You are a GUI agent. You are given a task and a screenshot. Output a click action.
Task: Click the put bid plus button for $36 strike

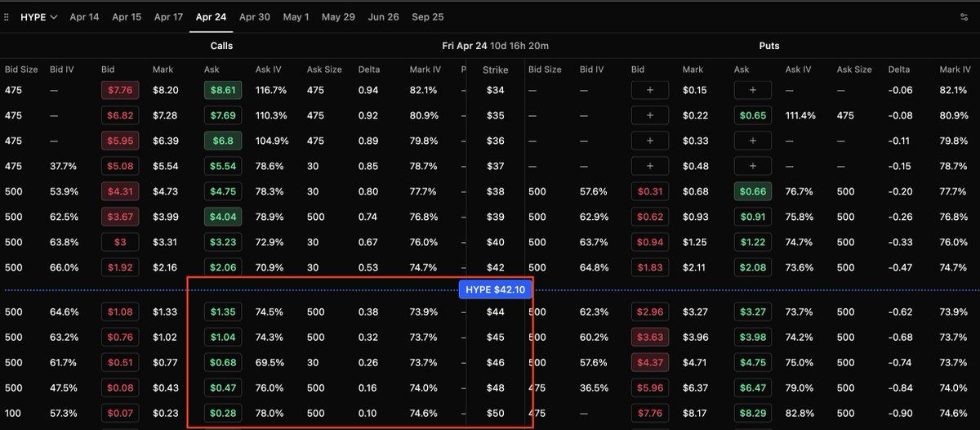(650, 141)
